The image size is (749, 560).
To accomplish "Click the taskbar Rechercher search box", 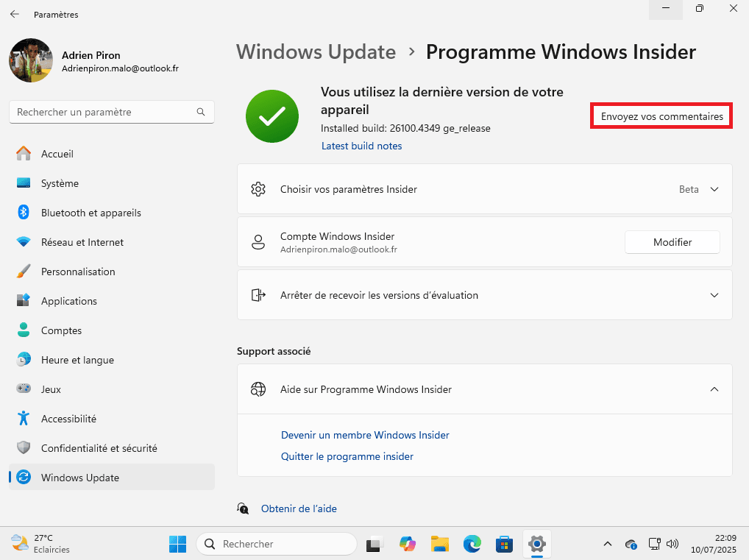I will click(x=277, y=544).
